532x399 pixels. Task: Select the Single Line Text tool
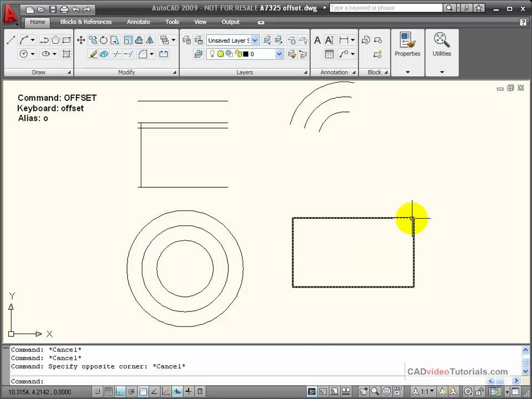tap(329, 40)
